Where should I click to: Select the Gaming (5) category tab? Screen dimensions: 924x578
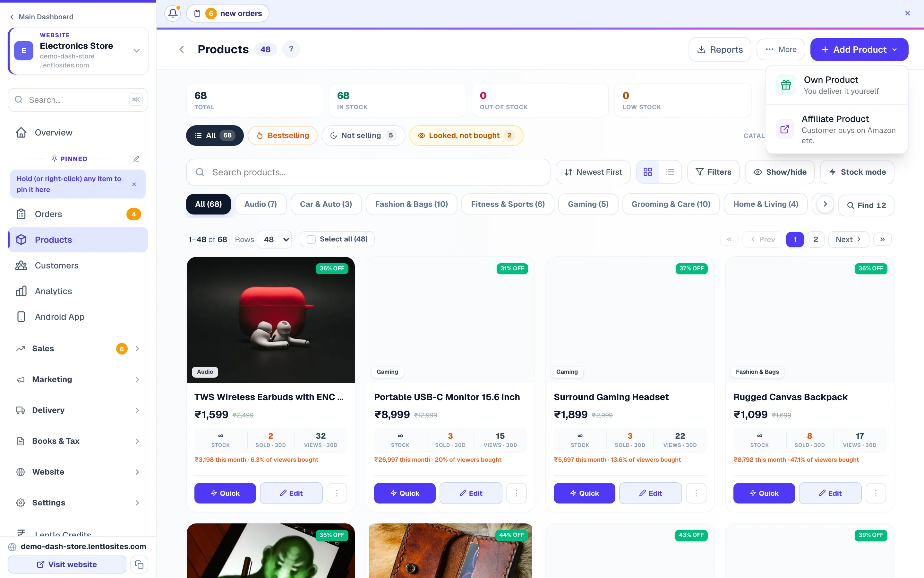pyautogui.click(x=588, y=204)
